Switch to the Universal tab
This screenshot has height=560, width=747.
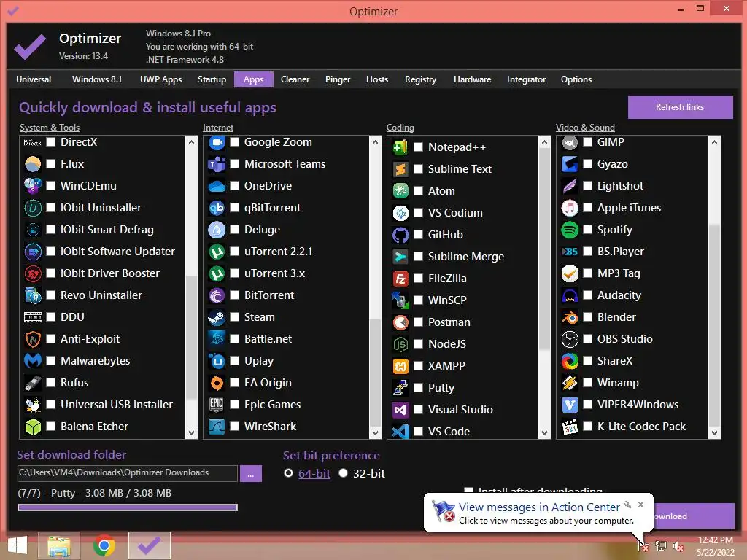[34, 79]
